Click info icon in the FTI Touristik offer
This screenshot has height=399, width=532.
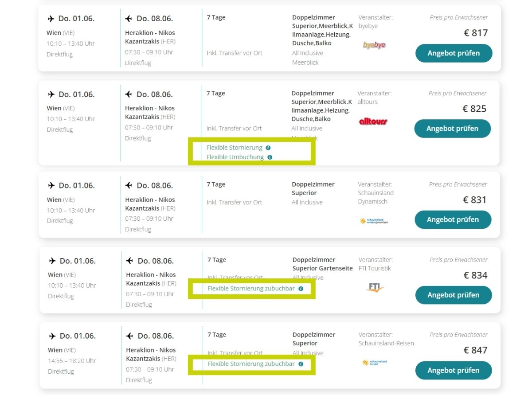301,289
